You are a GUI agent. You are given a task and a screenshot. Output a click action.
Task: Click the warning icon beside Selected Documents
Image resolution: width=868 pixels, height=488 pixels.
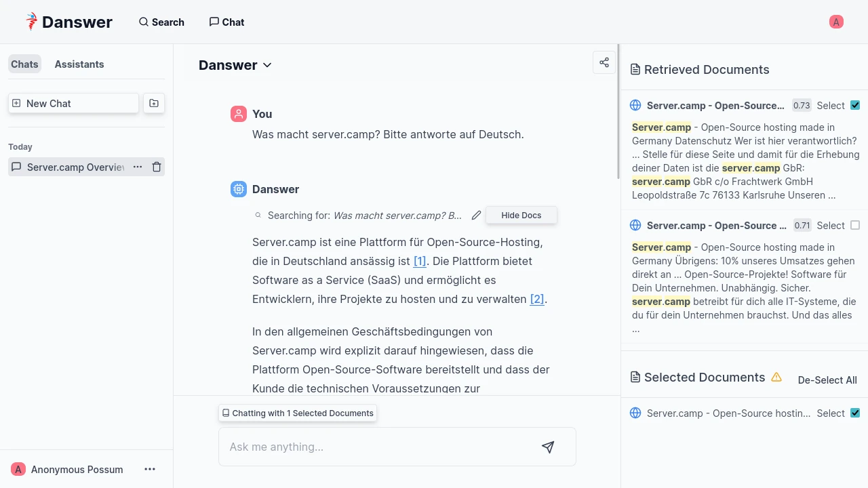(x=776, y=378)
